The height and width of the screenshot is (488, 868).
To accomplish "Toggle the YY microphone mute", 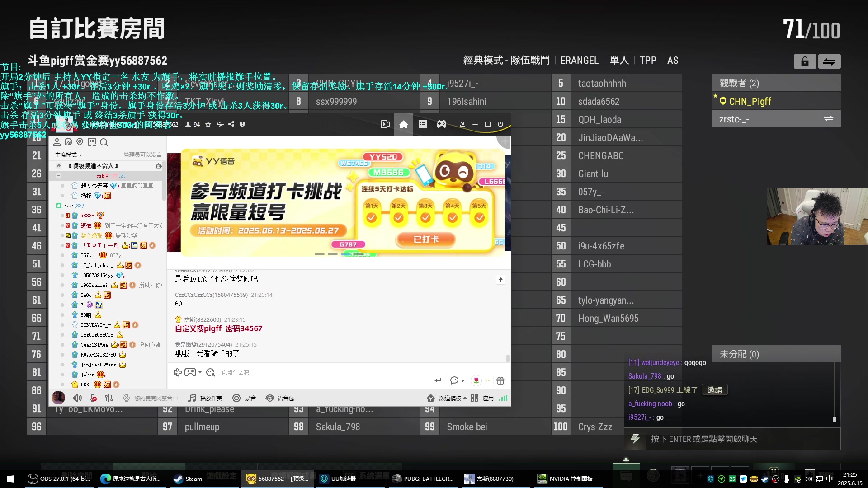I will (93, 398).
